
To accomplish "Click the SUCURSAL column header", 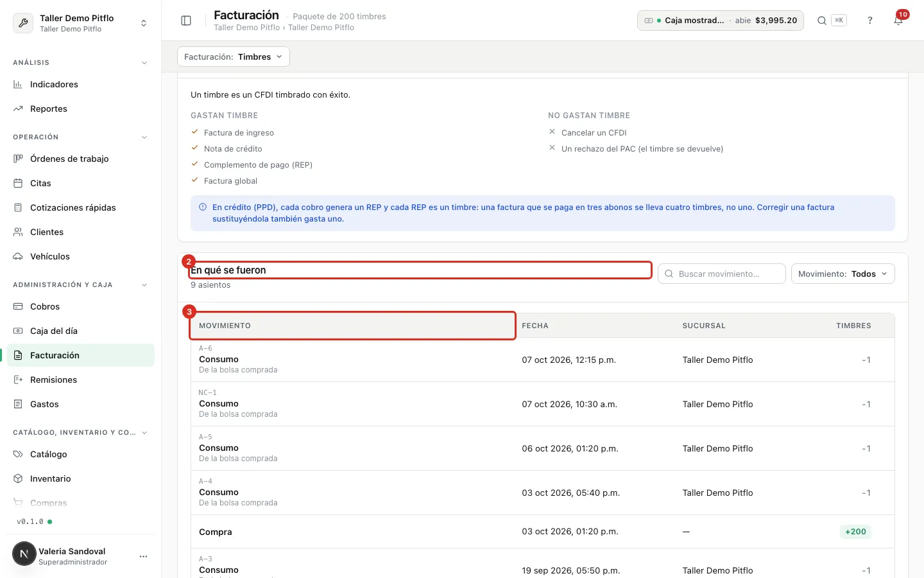I will tap(704, 326).
